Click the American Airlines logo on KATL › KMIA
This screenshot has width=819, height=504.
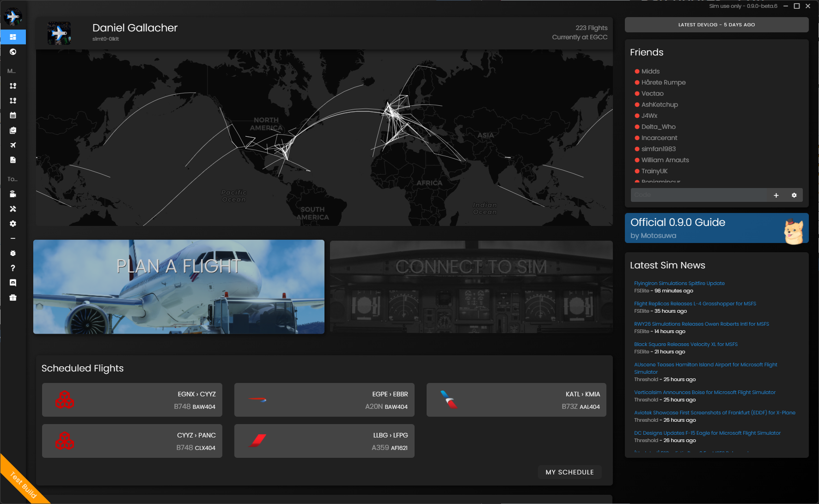[x=449, y=400]
